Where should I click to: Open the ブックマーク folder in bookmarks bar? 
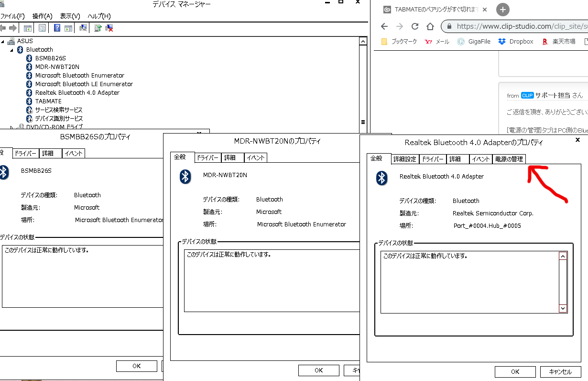(x=399, y=42)
